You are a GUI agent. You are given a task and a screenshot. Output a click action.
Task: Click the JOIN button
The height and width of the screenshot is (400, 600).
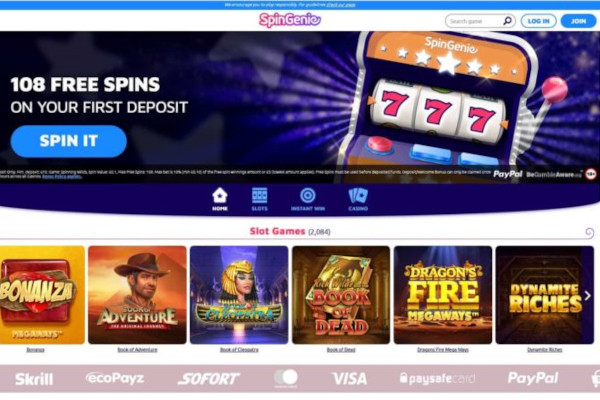click(578, 21)
